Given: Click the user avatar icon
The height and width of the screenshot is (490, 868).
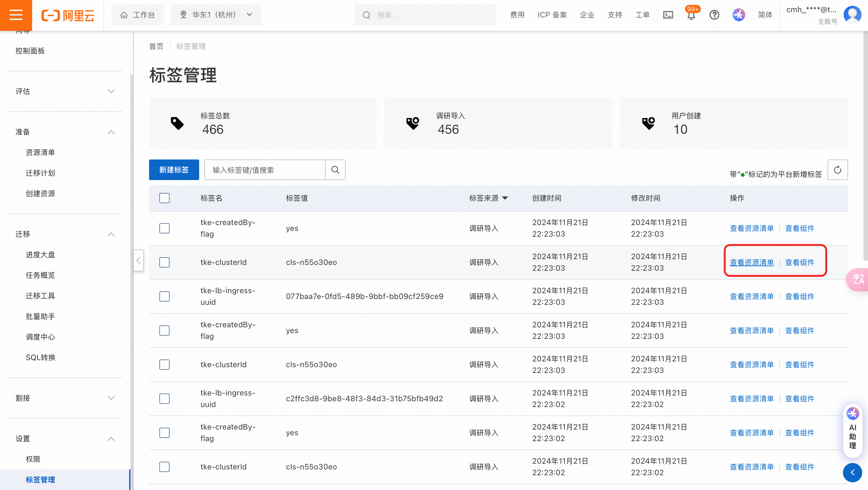Looking at the screenshot, I should 852,15.
